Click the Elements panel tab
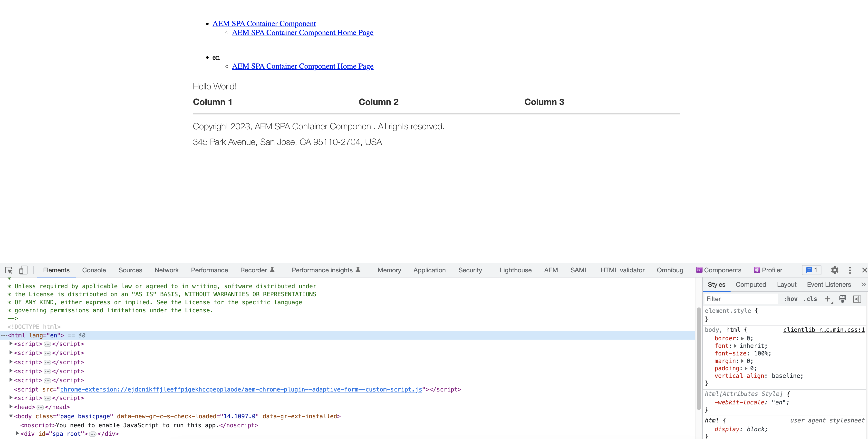868x439 pixels. pos(56,270)
